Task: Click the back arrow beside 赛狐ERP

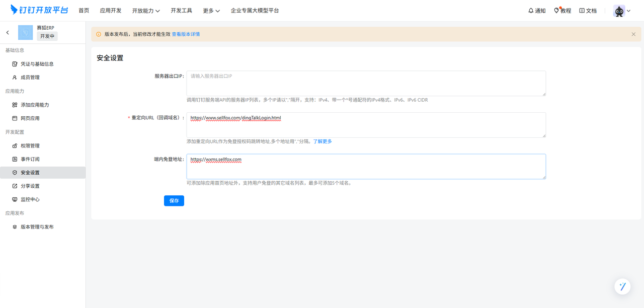Action: pyautogui.click(x=8, y=33)
